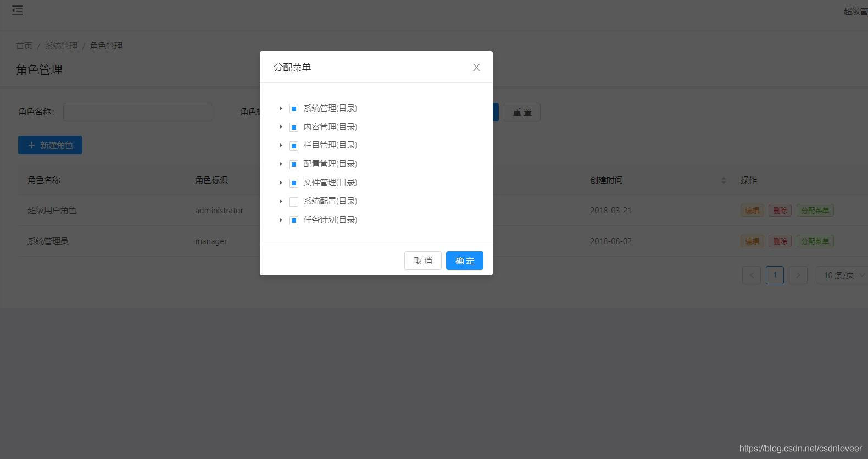Click the 角色名称 column header
The height and width of the screenshot is (459, 868).
pos(44,180)
